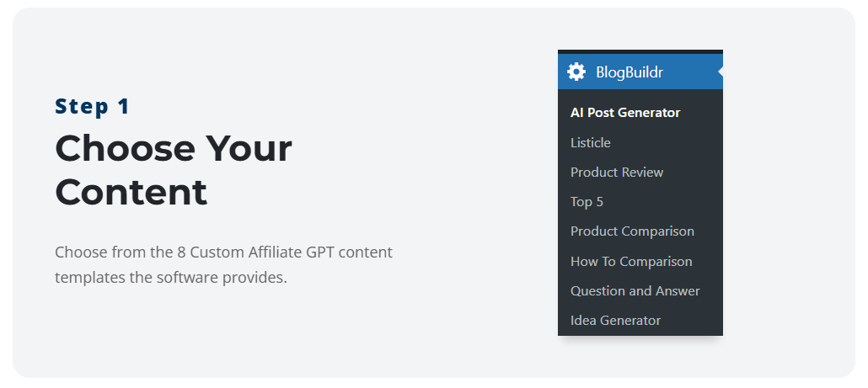Click the dark strip above BlogBuildr header
The height and width of the screenshot is (388, 868).
pyautogui.click(x=640, y=51)
